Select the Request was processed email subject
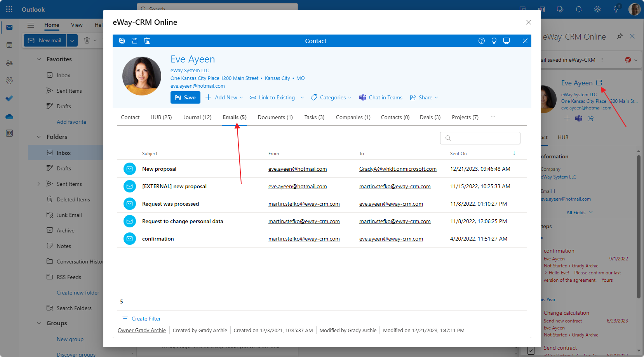This screenshot has width=644, height=357. (x=171, y=204)
